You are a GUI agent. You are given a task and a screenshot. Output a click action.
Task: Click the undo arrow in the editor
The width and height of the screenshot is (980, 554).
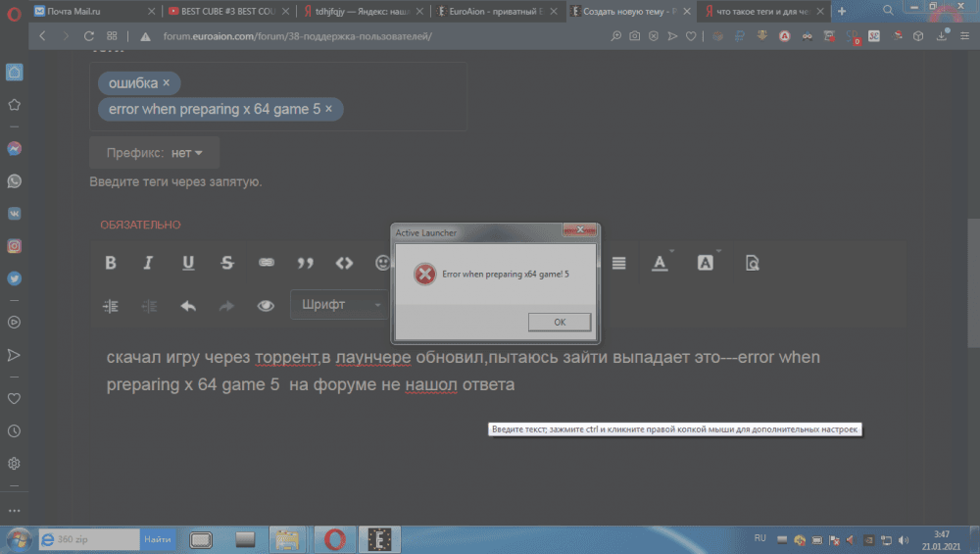click(x=188, y=306)
